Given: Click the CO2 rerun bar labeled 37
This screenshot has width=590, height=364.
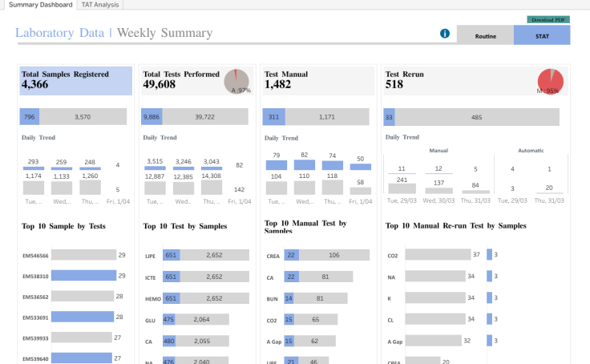Looking at the screenshot, I should [438, 254].
